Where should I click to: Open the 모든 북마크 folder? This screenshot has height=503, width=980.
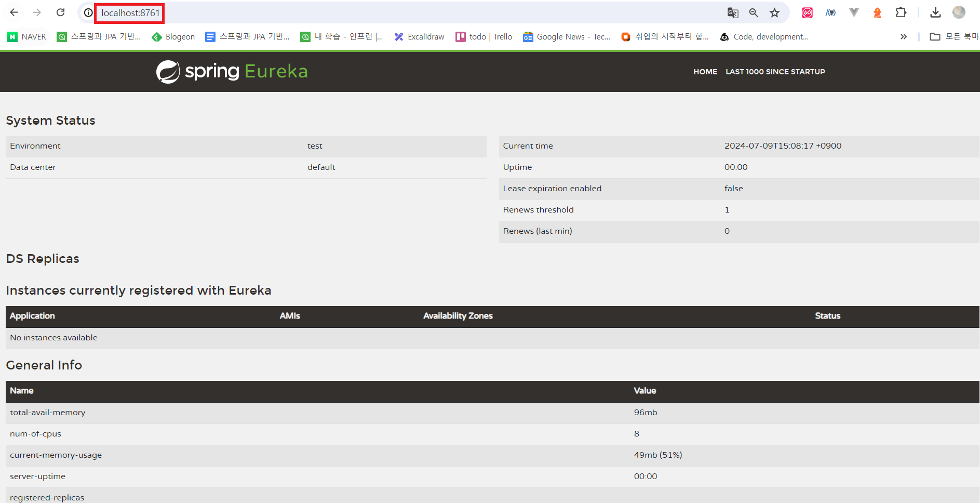(x=954, y=37)
